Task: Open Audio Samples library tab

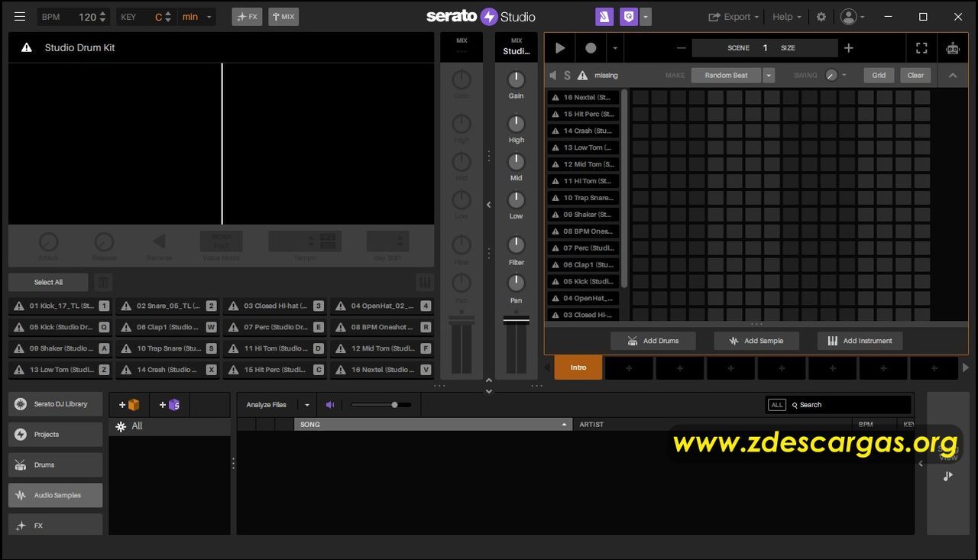Action: pos(55,496)
